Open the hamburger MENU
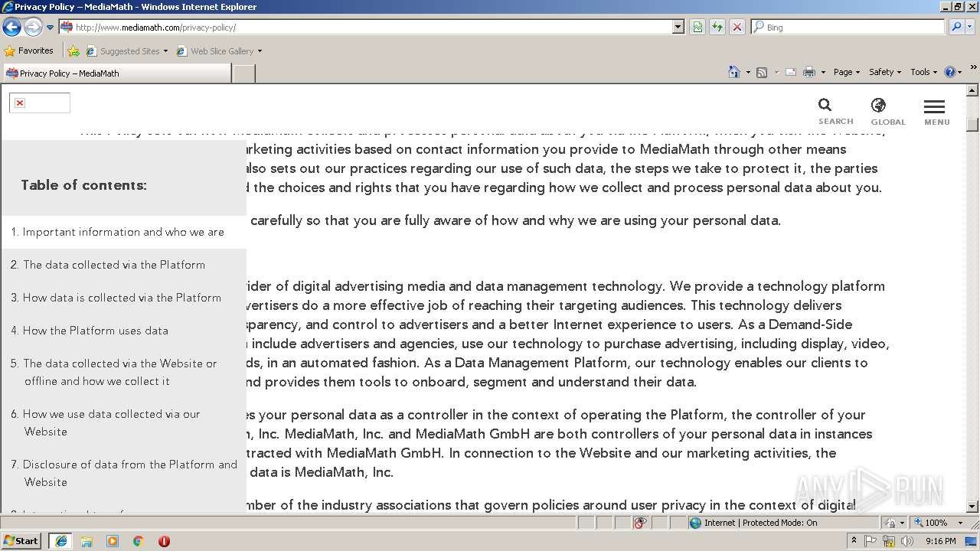This screenshot has width=980, height=551. (x=936, y=112)
